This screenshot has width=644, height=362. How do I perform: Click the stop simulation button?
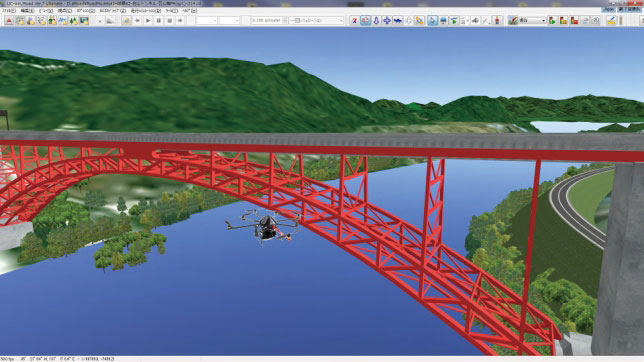coord(169,21)
